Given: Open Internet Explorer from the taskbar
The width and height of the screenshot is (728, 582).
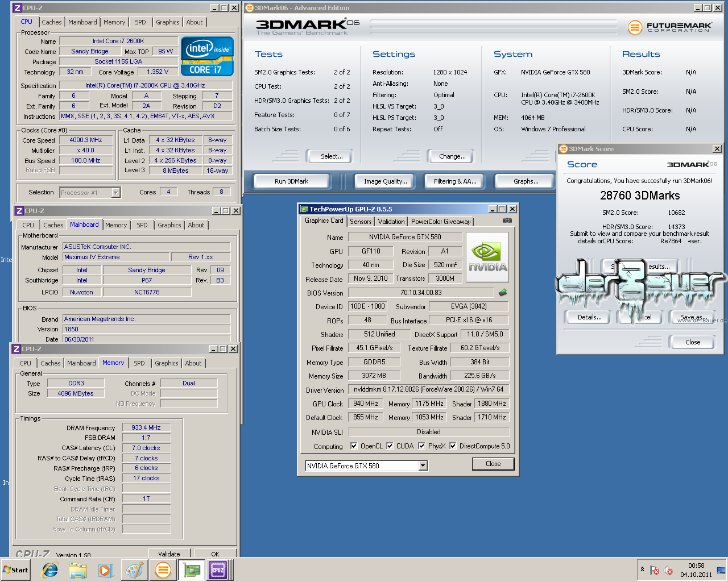Looking at the screenshot, I should [50, 570].
